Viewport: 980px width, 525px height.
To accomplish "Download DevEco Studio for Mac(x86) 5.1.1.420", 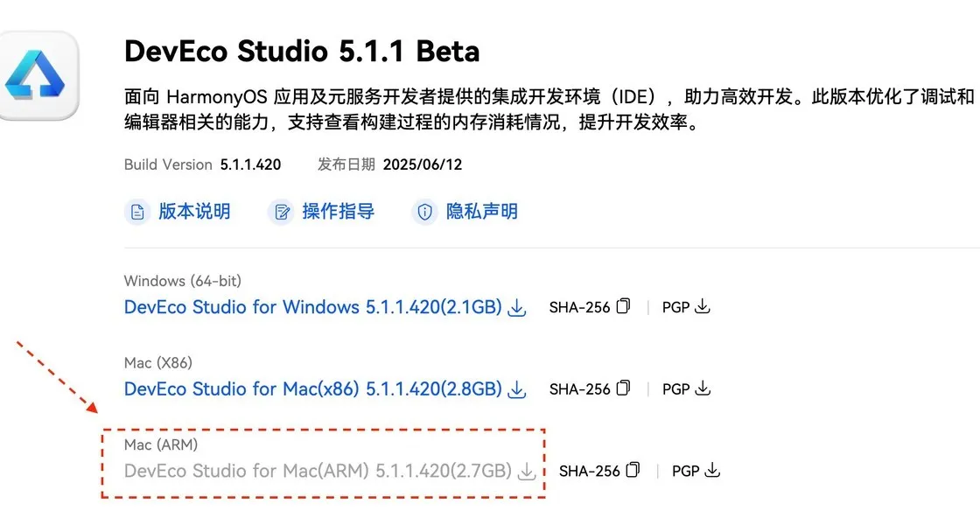I will 312,389.
